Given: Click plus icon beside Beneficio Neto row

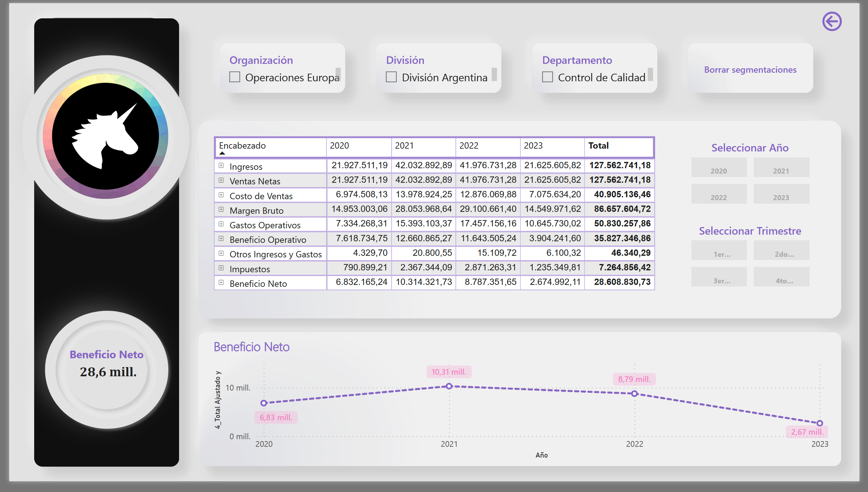Looking at the screenshot, I should pos(221,282).
